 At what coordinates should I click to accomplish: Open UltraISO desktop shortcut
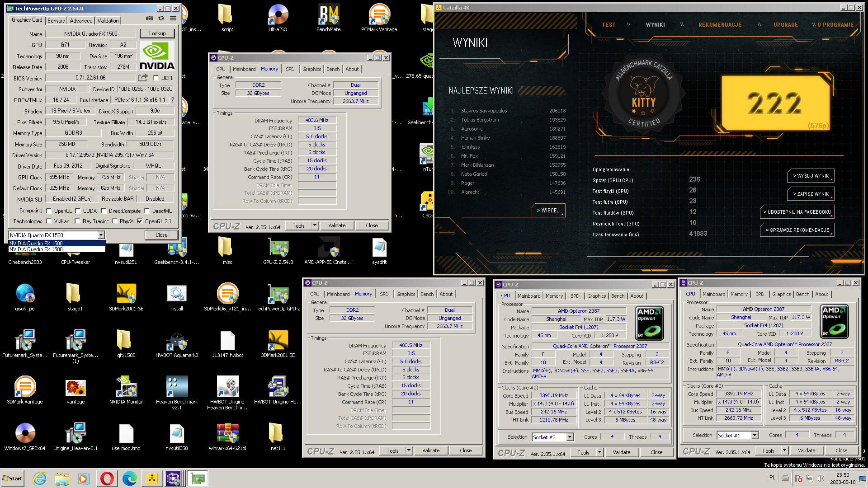click(278, 18)
